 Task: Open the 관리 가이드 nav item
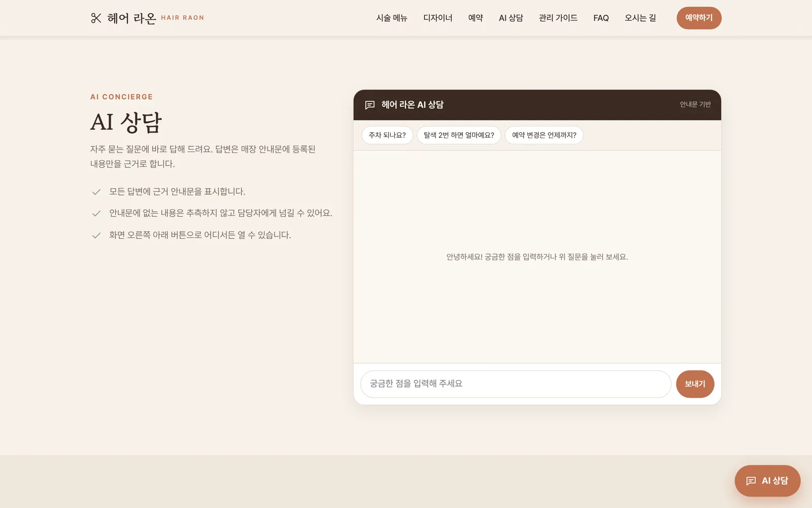pyautogui.click(x=558, y=18)
